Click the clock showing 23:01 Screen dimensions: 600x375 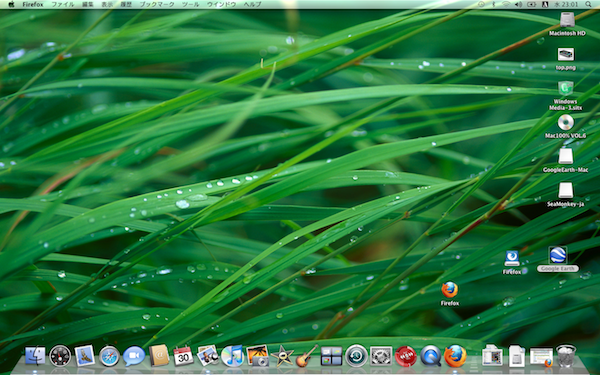[566, 4]
